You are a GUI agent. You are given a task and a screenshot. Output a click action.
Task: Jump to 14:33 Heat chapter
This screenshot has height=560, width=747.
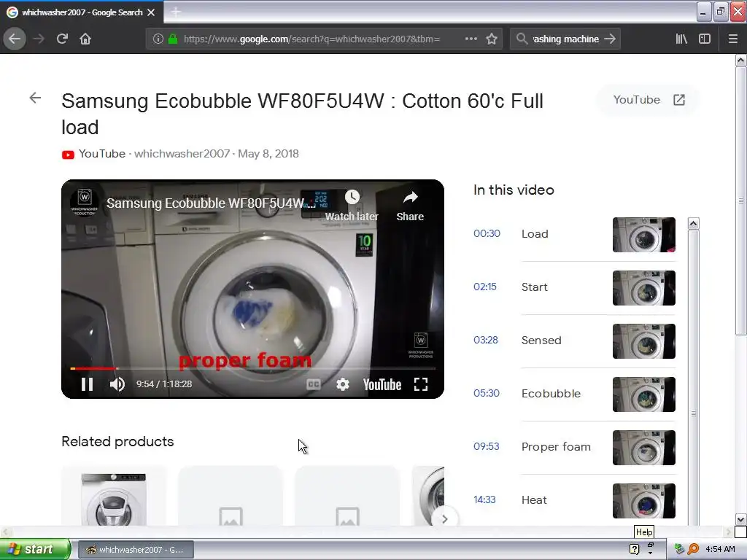(511, 500)
